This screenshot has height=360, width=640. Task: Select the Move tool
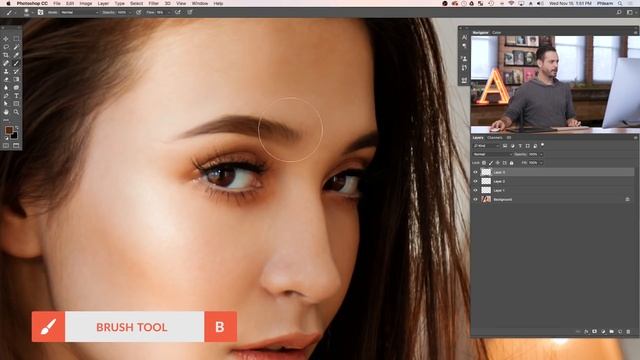6,39
